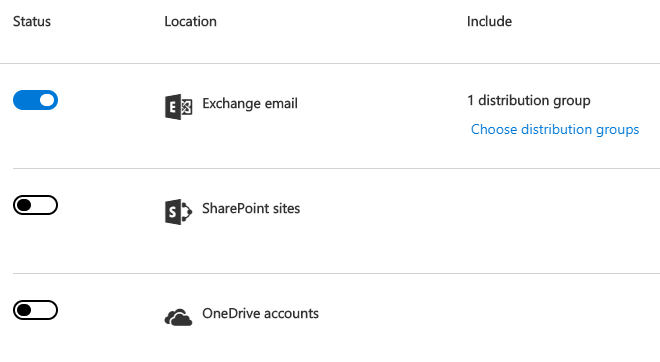Screen dimensions: 660x362
Task: Select the OneDrive accounts label
Action: (x=261, y=314)
